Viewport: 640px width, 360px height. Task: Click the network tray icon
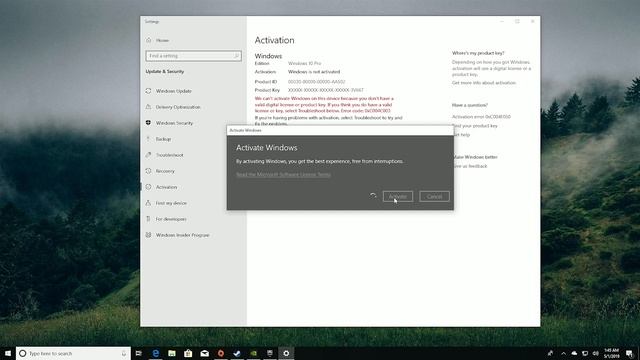pos(585,353)
